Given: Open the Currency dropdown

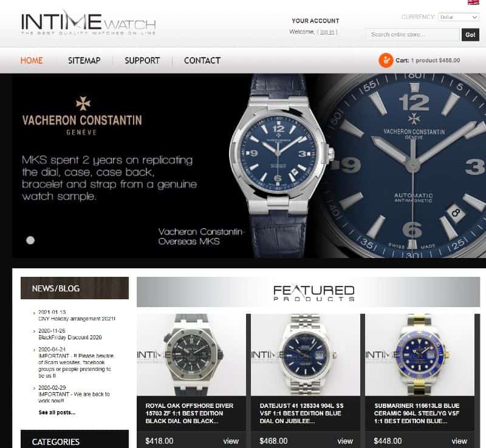Looking at the screenshot, I should click(459, 17).
